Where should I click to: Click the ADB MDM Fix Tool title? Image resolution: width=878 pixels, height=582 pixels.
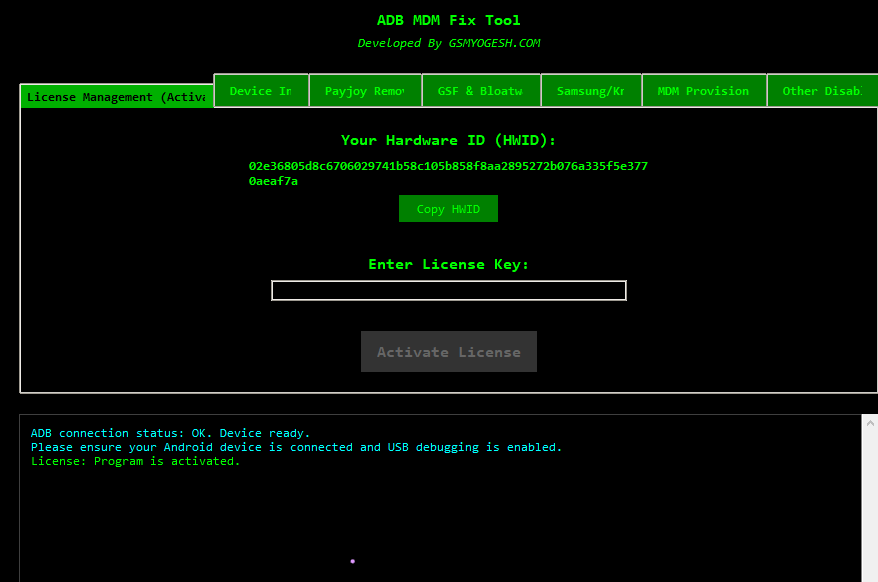click(x=448, y=20)
